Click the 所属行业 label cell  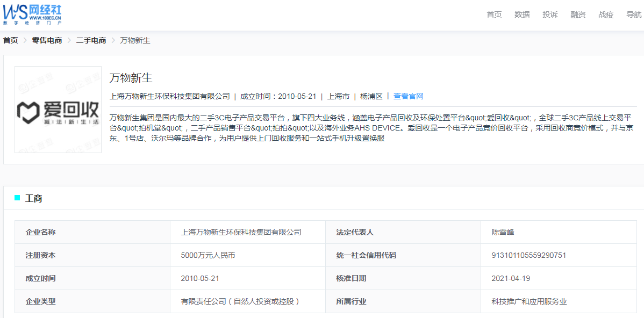[403, 301]
